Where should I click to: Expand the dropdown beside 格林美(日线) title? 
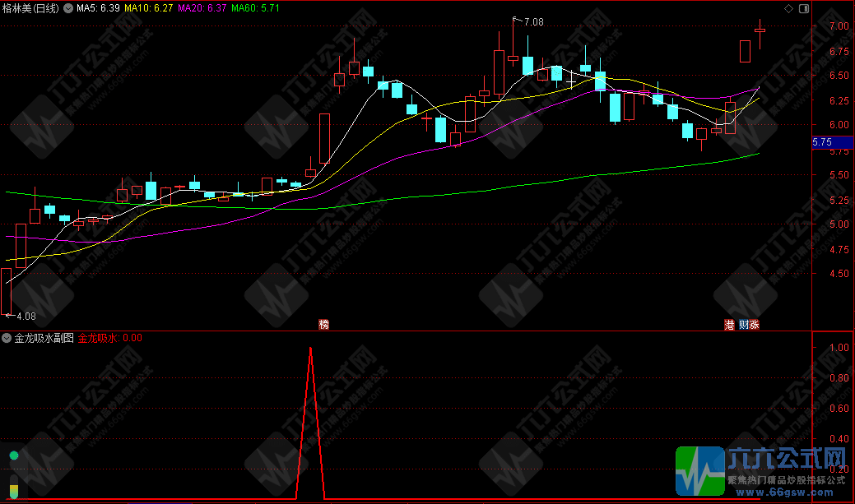[68, 8]
